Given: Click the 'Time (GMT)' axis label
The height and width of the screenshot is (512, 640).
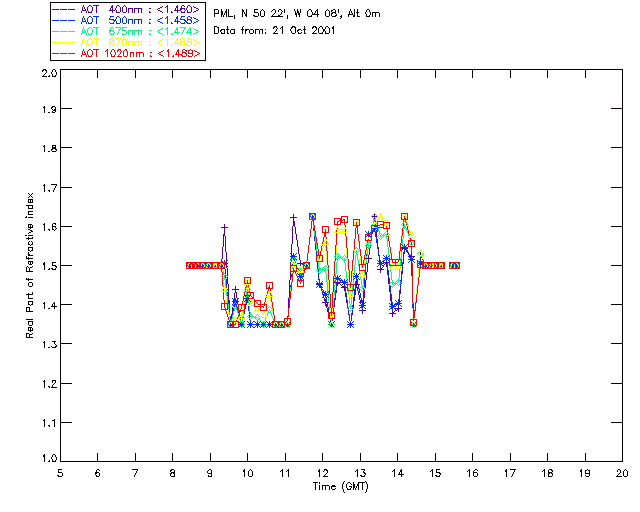Looking at the screenshot, I should (341, 487).
